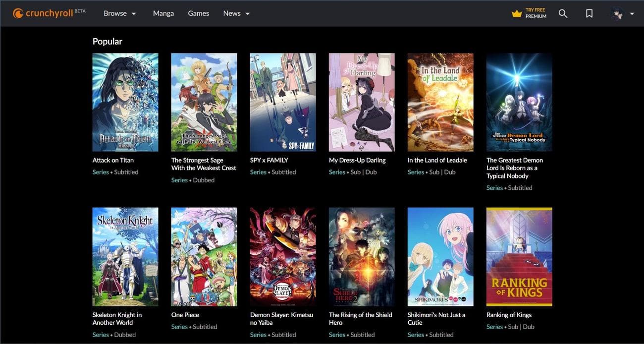Click the Demon Slayer poster thumbnail

(282, 256)
